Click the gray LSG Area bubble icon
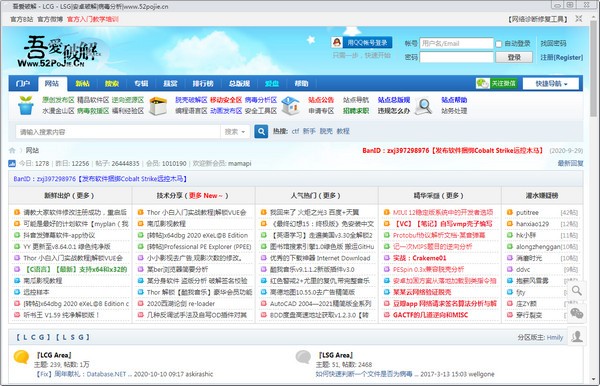 pyautogui.click(x=303, y=357)
